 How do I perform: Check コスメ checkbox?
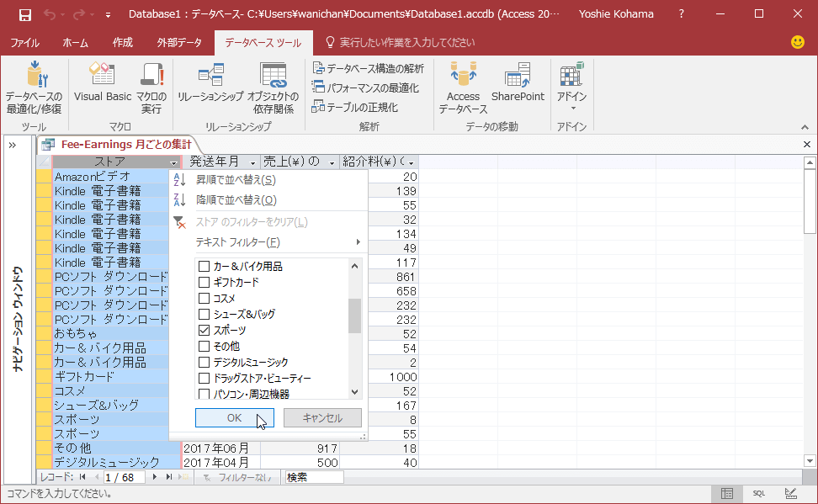(204, 299)
